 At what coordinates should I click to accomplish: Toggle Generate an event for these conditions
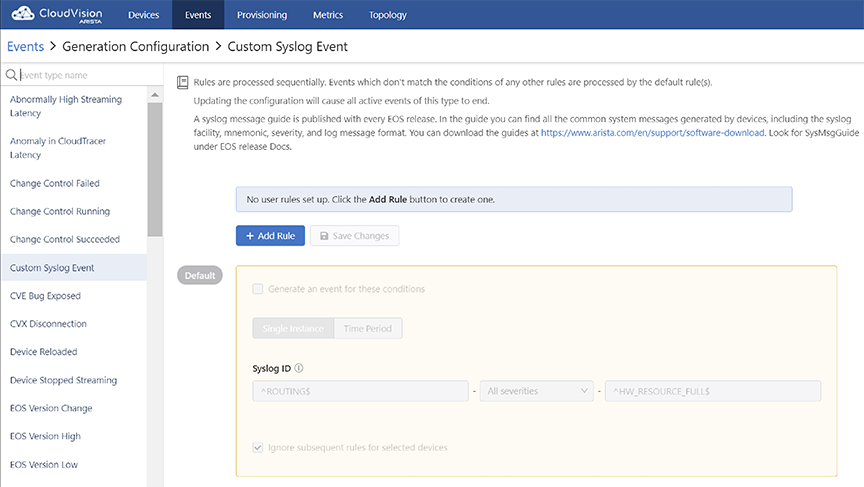(257, 289)
